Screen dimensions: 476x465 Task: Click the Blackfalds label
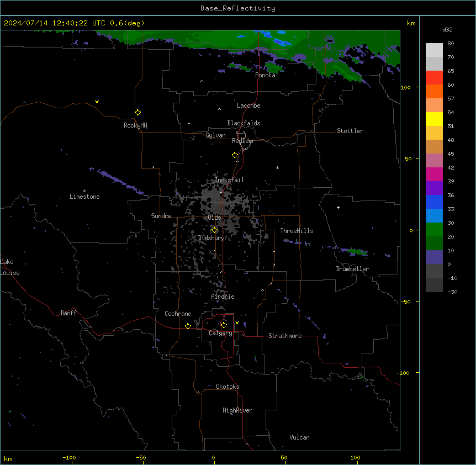pyautogui.click(x=244, y=123)
